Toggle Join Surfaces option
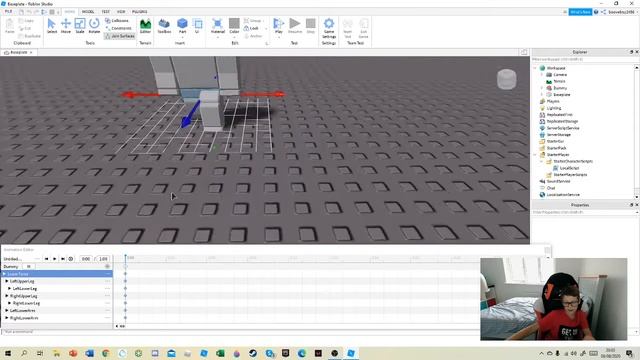The image size is (640, 360). click(119, 36)
